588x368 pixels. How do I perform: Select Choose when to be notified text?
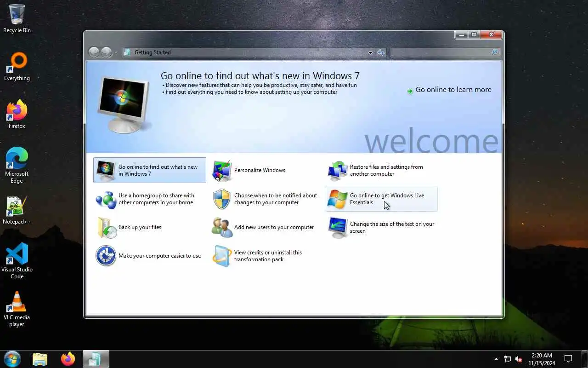(x=276, y=199)
